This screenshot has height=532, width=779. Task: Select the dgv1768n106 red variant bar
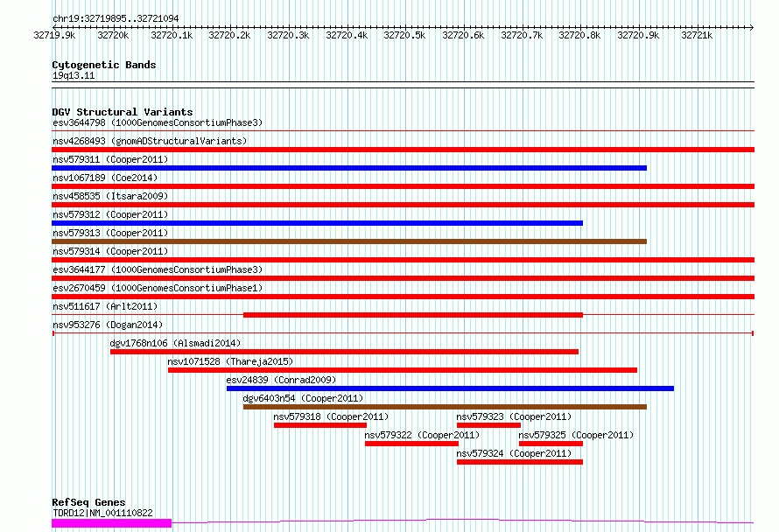344,352
